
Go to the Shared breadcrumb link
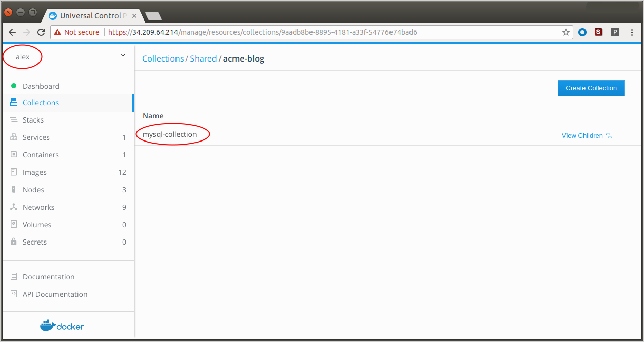(x=203, y=58)
